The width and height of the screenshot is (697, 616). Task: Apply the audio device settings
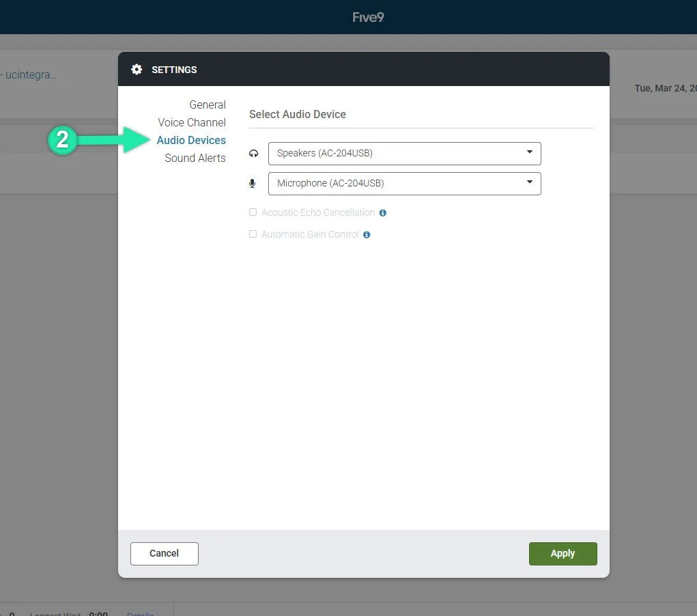tap(563, 553)
